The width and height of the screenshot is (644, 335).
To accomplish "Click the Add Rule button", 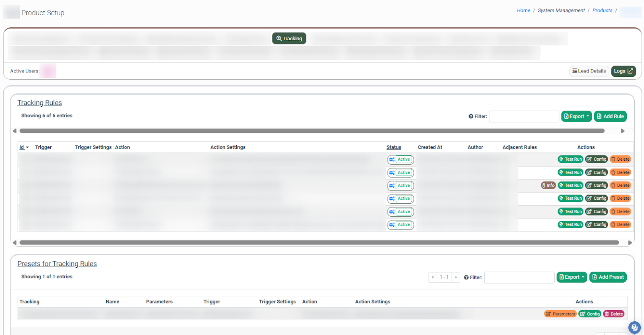I will 610,116.
